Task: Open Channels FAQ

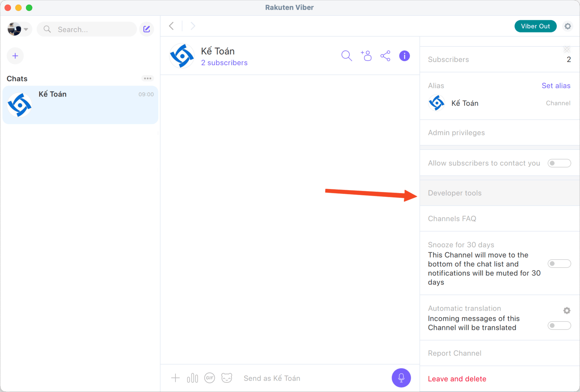Action: [x=500, y=219]
